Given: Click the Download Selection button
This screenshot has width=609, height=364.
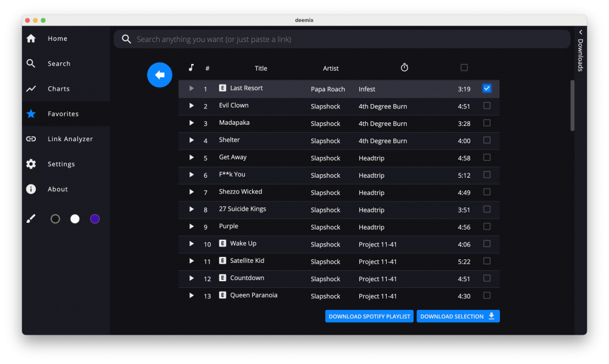Looking at the screenshot, I should (458, 317).
